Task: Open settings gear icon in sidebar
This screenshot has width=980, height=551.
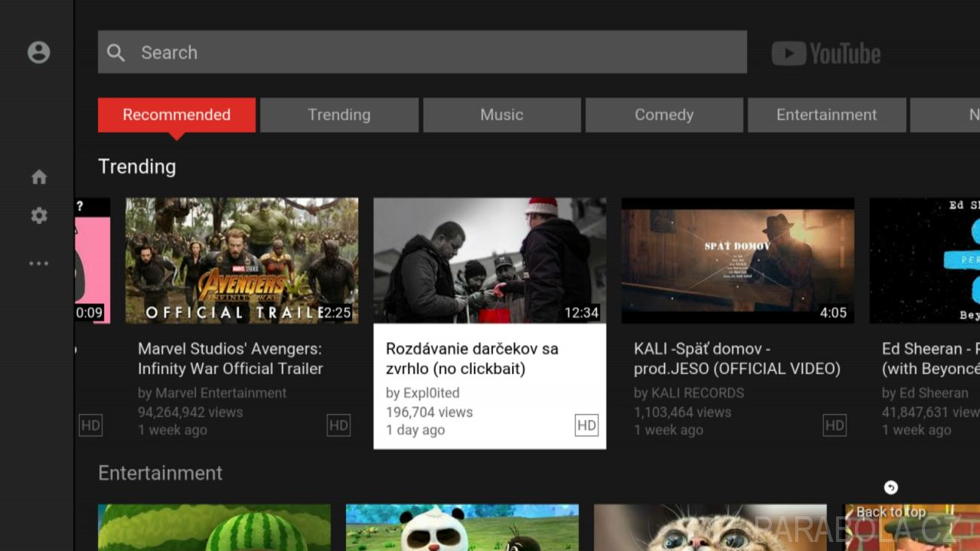Action: point(38,216)
